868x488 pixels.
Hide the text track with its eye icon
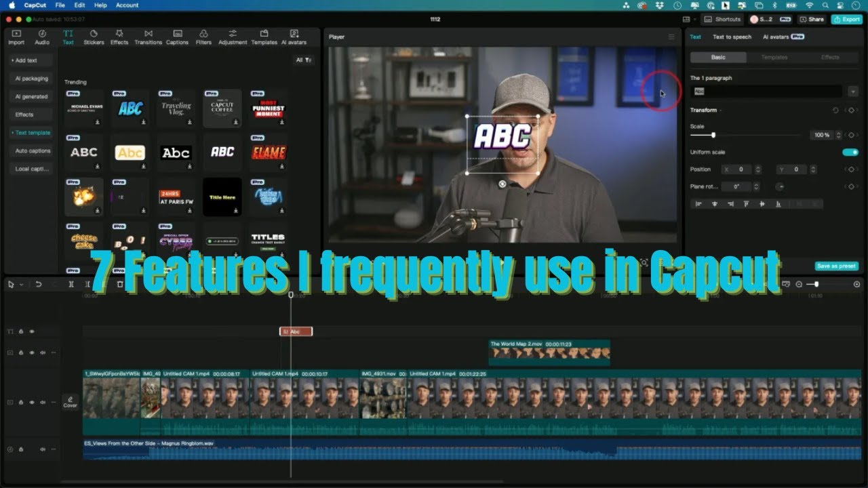pos(32,331)
